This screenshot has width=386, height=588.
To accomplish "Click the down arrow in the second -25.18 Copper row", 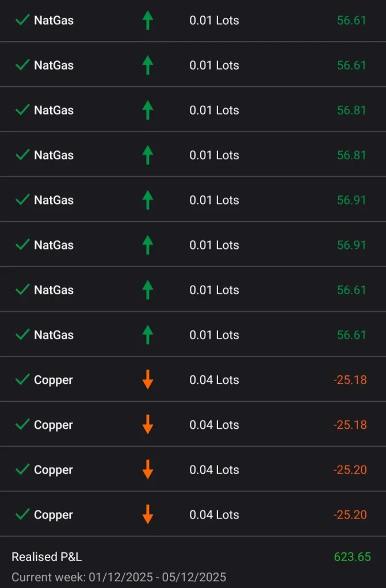I will pyautogui.click(x=148, y=425).
